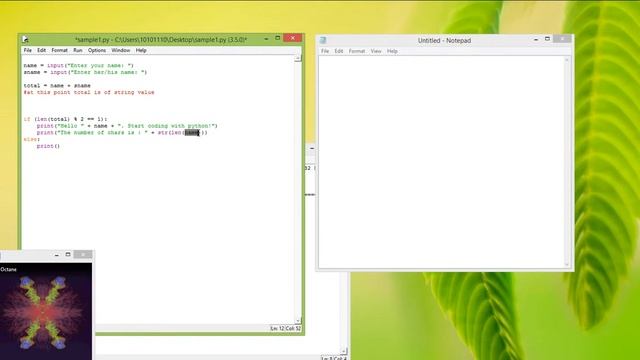Click the highlighted selection in the code
640x360 pixels.
point(192,133)
